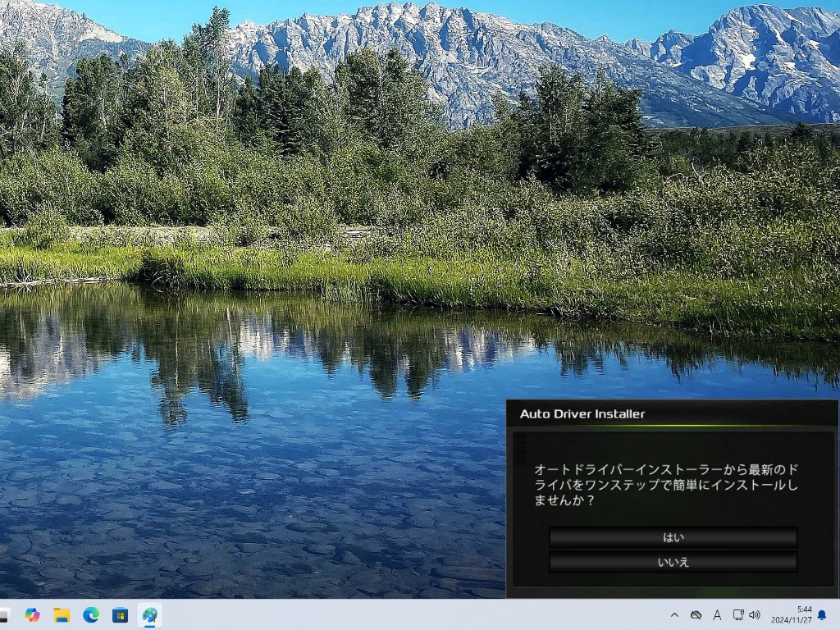Click the lake on the desktop wallpaper
This screenshot has width=840, height=630.
click(246, 492)
